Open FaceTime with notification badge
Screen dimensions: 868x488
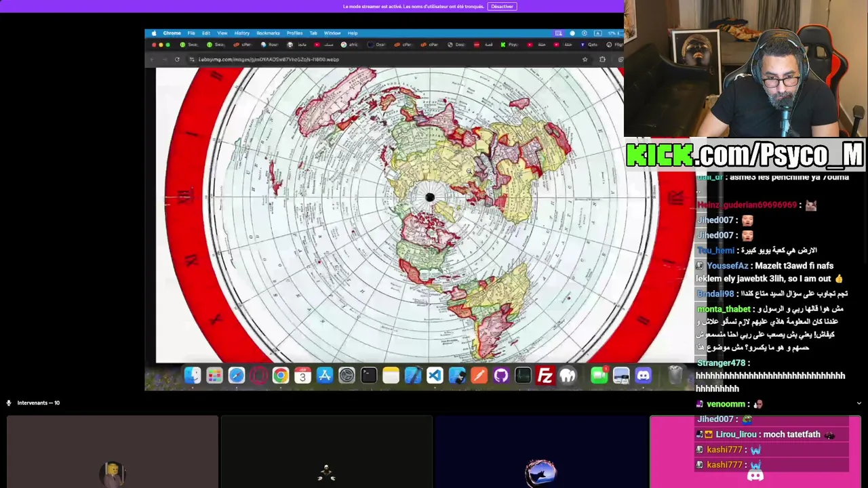pos(599,375)
